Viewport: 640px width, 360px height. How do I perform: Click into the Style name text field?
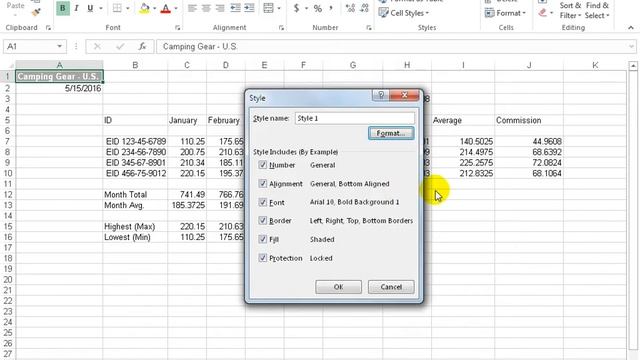pyautogui.click(x=354, y=118)
